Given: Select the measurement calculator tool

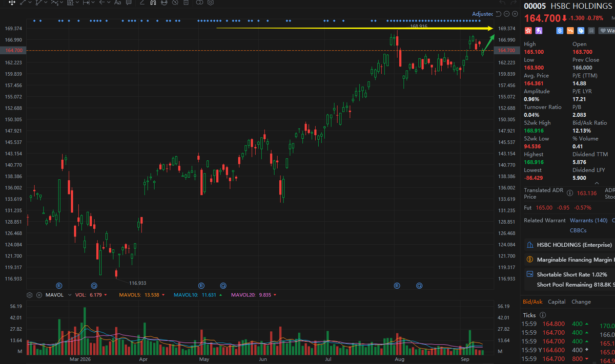Looking at the screenshot, I should (x=70, y=3).
